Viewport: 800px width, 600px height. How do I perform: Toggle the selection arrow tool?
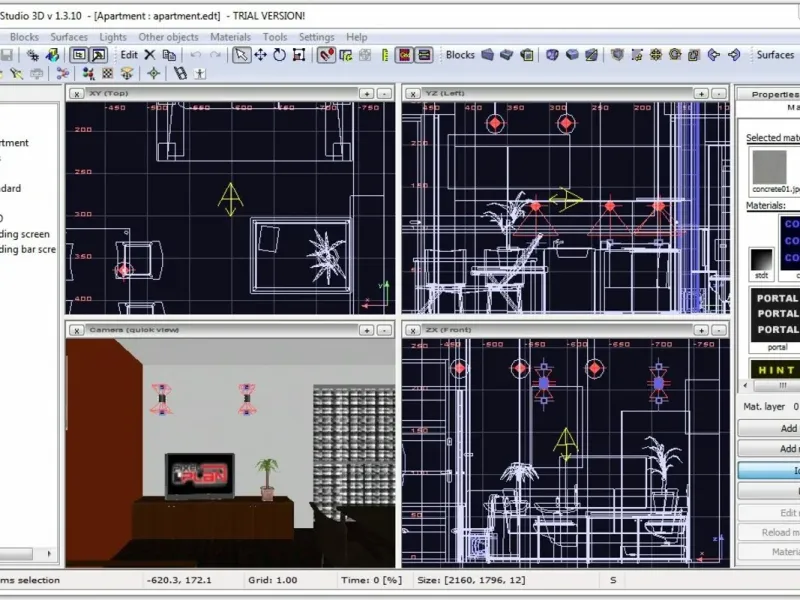click(x=241, y=55)
